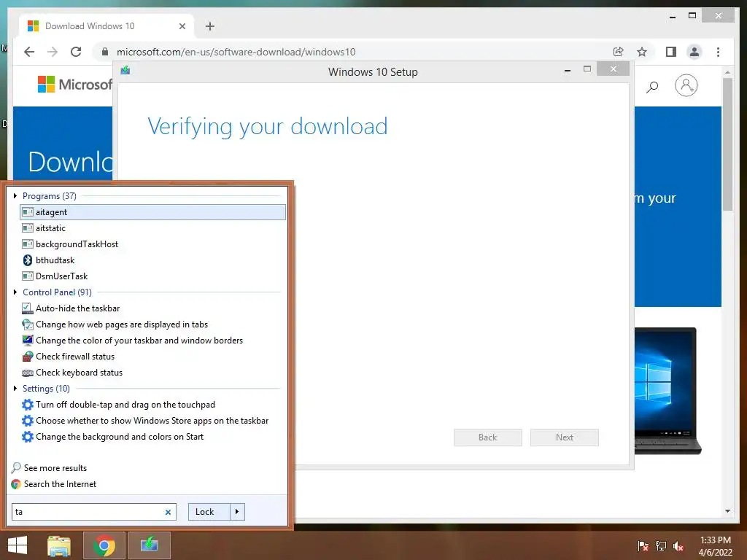The width and height of the screenshot is (747, 560).
Task: Open the aitagent program result
Action: click(152, 212)
